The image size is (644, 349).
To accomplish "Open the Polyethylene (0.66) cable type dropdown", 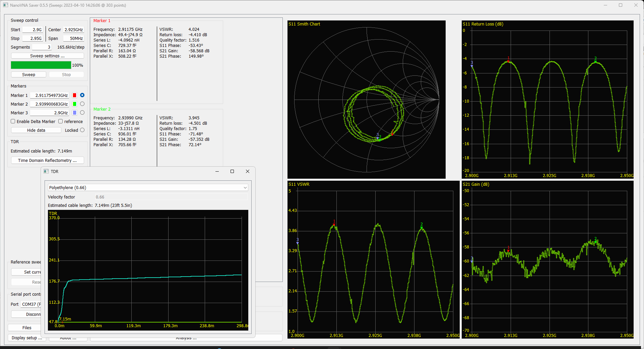I will point(148,187).
